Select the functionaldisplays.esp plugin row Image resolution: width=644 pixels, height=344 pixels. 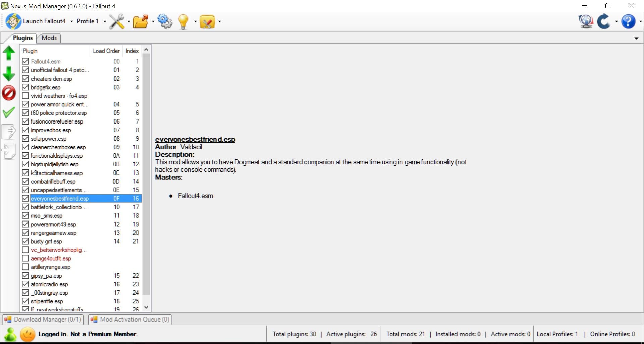(81, 156)
